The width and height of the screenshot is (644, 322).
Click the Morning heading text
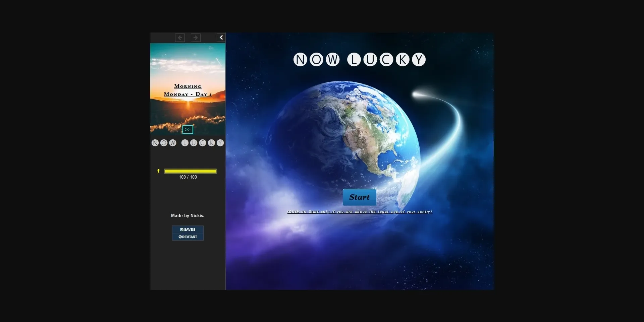click(187, 86)
